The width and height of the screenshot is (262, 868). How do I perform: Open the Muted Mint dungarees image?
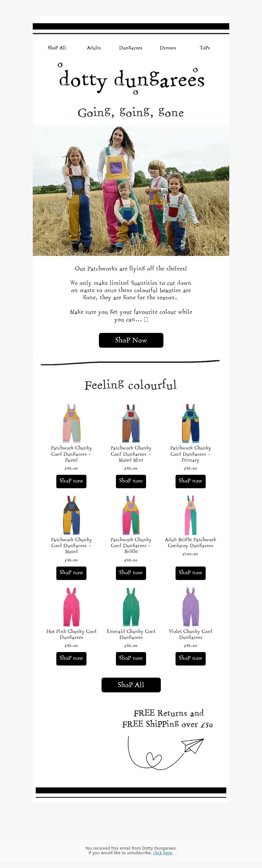pos(131,423)
